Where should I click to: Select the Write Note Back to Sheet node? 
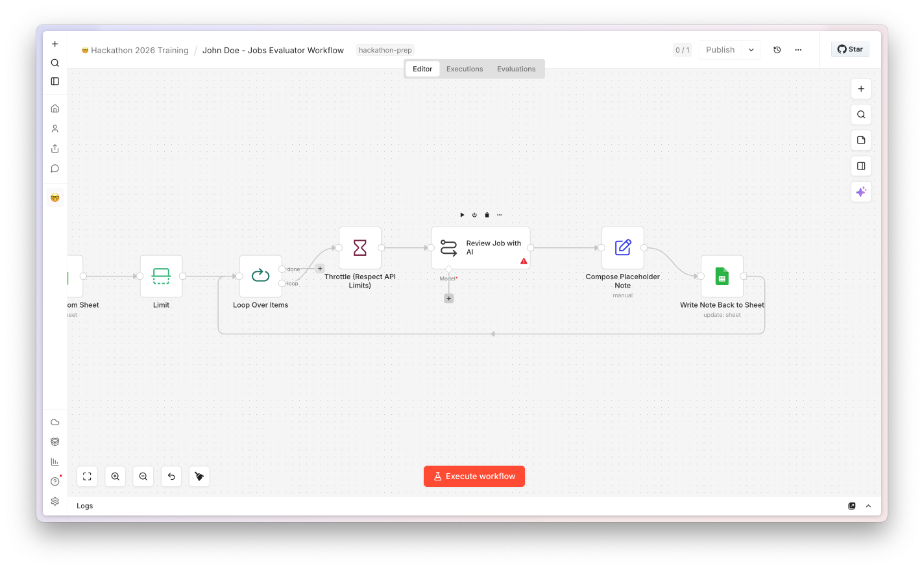click(722, 276)
